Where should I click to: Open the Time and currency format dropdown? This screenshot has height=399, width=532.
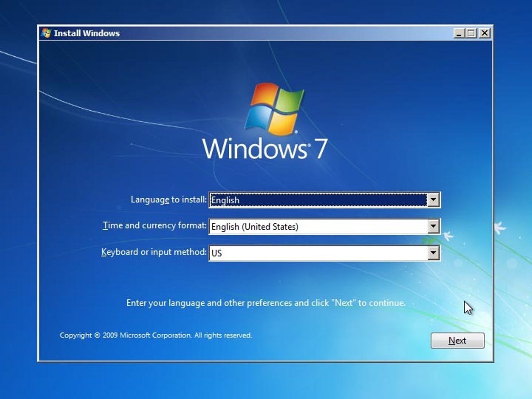tap(434, 227)
